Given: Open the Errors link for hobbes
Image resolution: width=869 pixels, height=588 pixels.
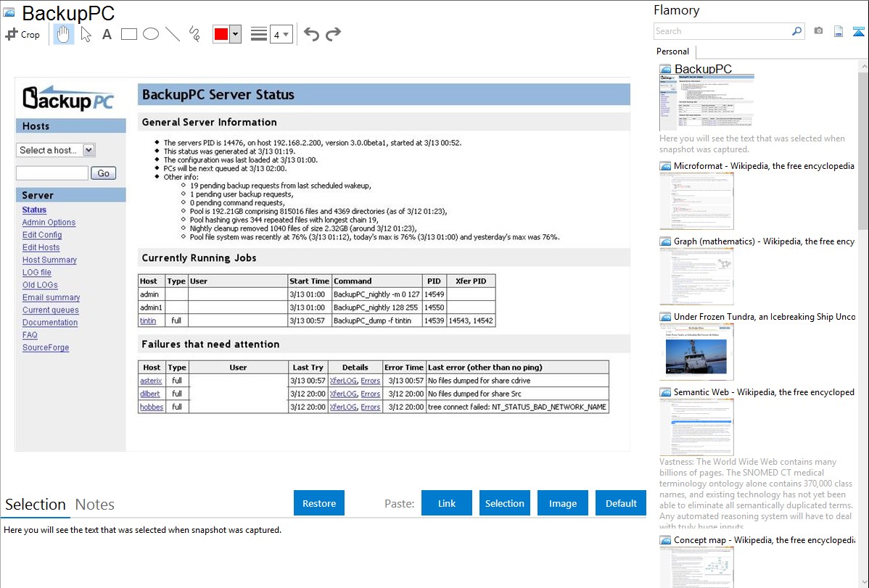Looking at the screenshot, I should [370, 407].
